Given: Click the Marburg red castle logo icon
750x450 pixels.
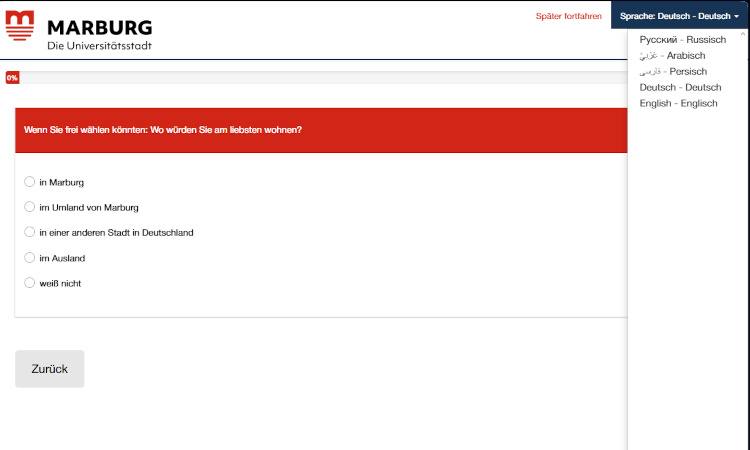Looking at the screenshot, I should pos(22,27).
